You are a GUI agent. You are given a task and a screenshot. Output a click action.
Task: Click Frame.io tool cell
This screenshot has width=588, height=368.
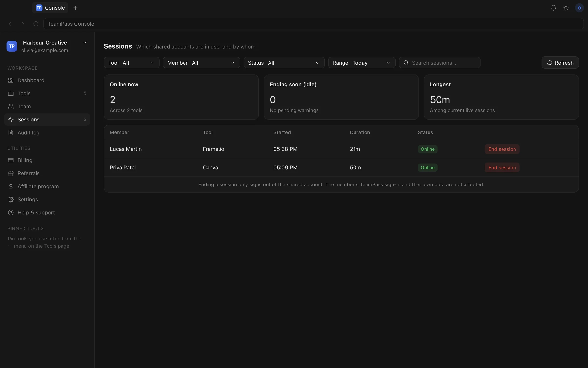[x=213, y=149]
